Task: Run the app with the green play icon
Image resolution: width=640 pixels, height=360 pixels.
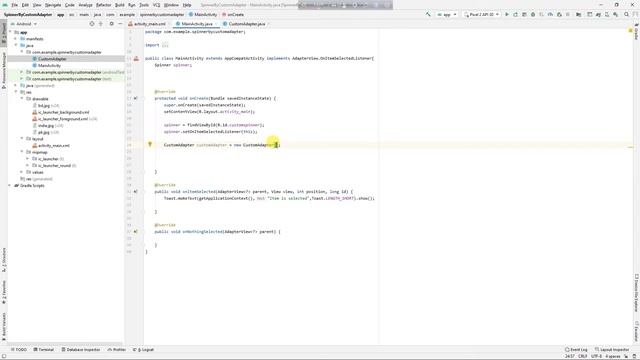Action: 507,14
